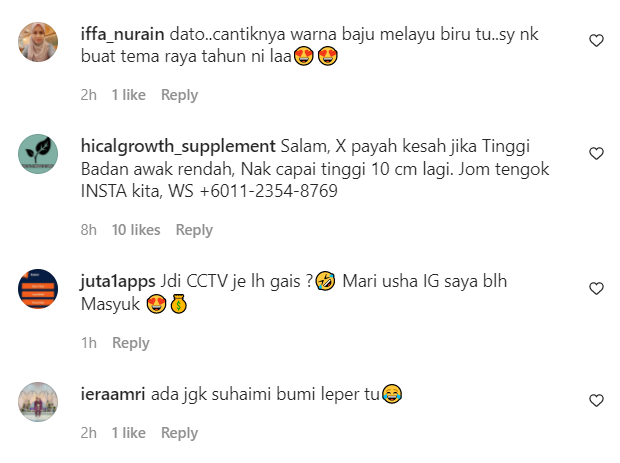The height and width of the screenshot is (463, 620).
Task: View 1 like on ieraamri's comment
Action: click(129, 433)
